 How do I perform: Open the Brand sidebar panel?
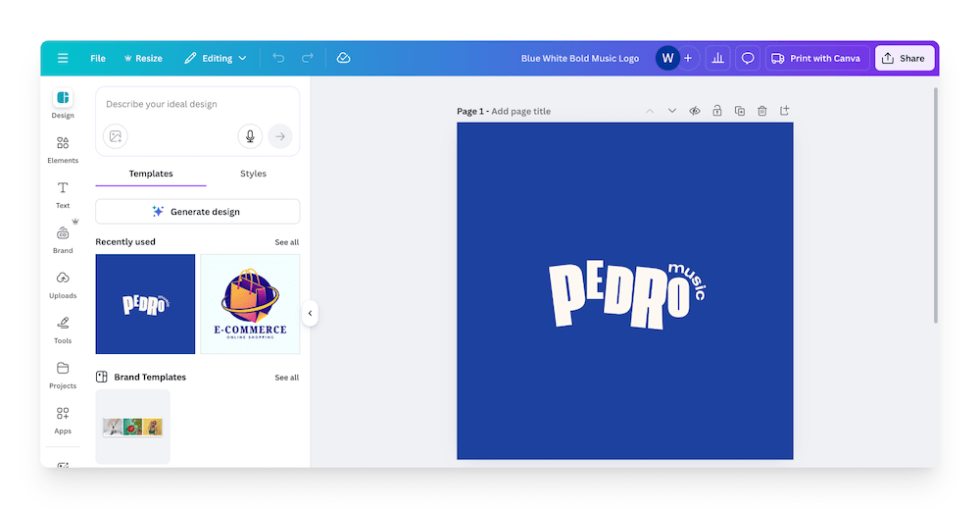click(x=63, y=239)
